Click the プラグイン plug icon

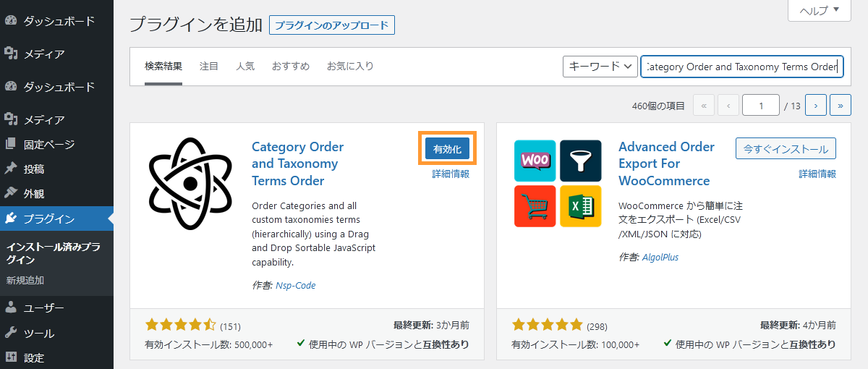coord(11,219)
